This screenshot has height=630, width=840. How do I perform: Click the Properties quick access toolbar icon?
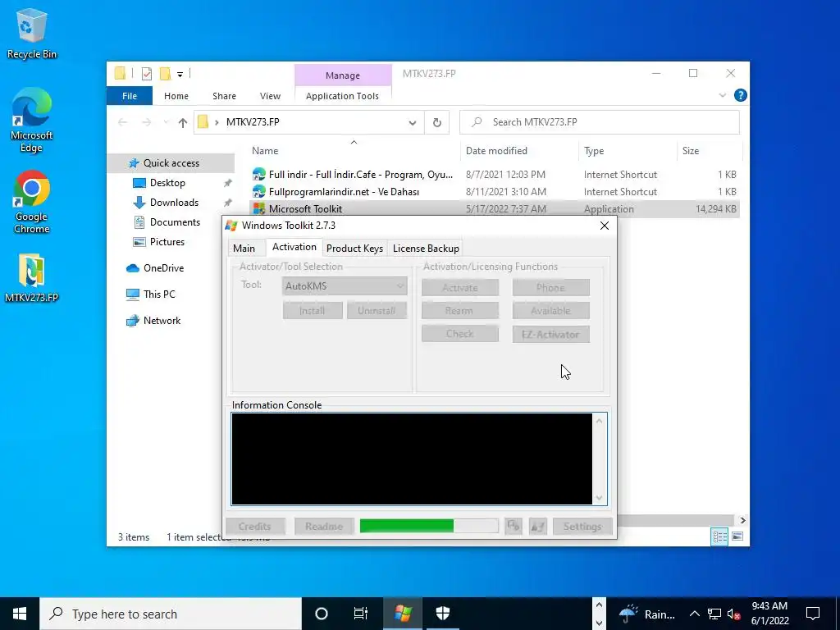[x=146, y=74]
